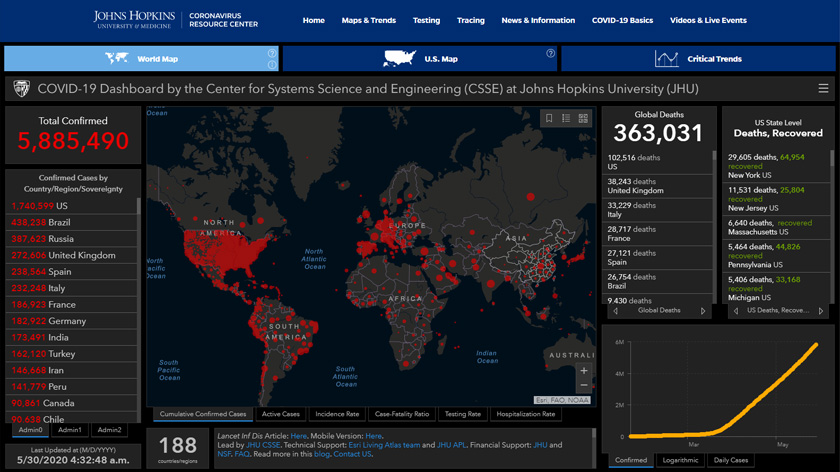Select Daily Cases chart tab
The width and height of the screenshot is (840, 472).
pos(731,460)
